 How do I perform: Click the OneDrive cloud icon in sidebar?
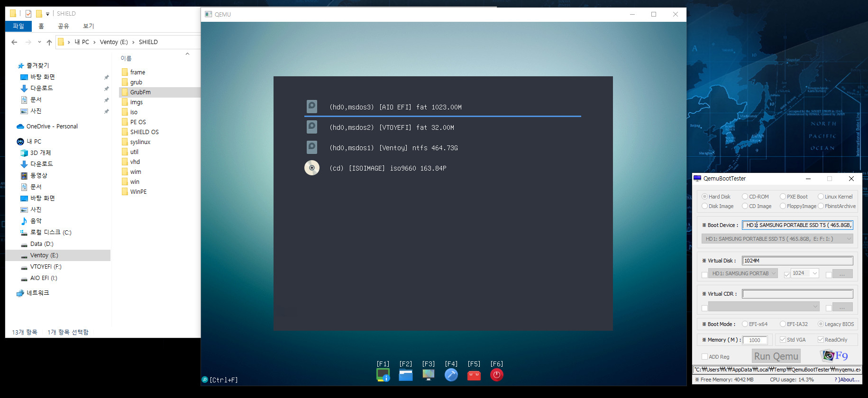(20, 127)
